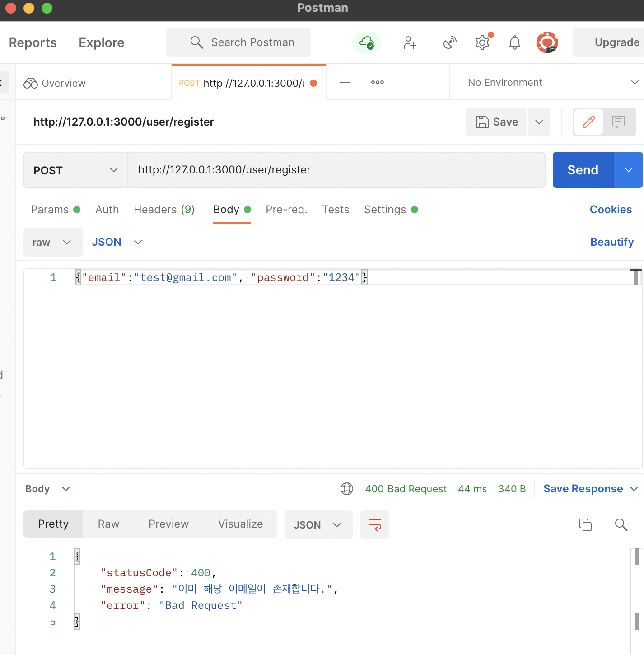Click the globe network info icon
Image resolution: width=644 pixels, height=655 pixels.
[x=347, y=489]
